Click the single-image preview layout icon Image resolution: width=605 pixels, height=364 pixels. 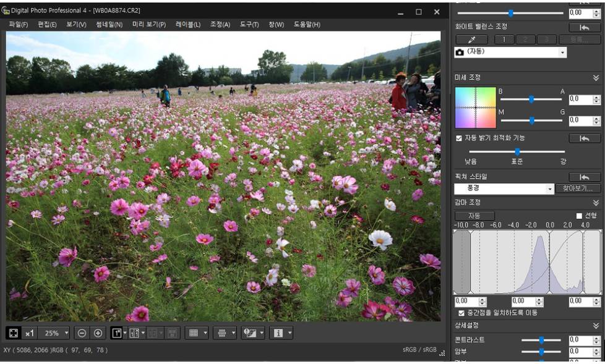point(116,333)
